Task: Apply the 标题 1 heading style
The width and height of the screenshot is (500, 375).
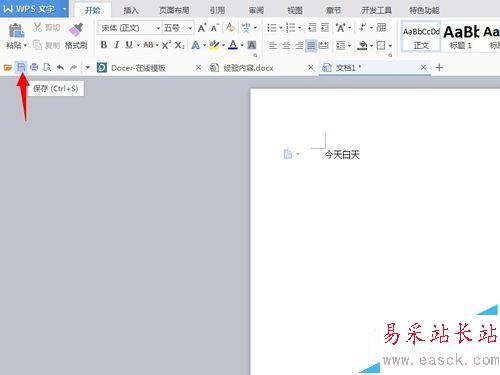Action: click(461, 37)
